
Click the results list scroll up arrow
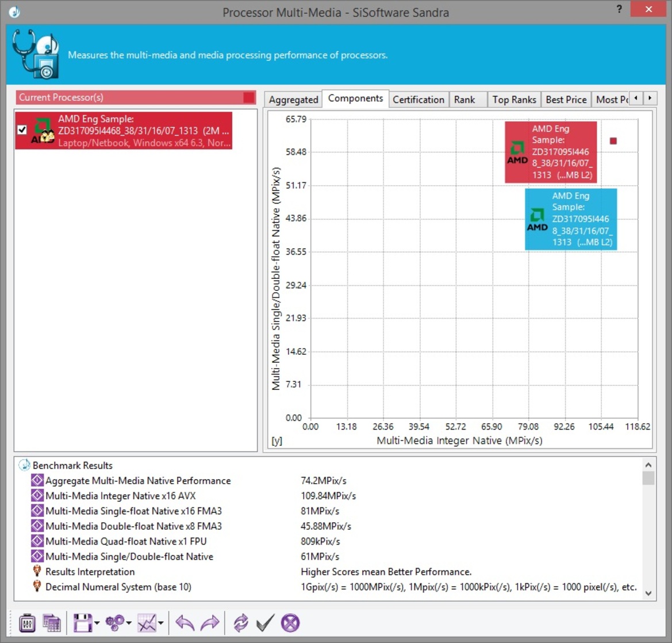coord(648,465)
